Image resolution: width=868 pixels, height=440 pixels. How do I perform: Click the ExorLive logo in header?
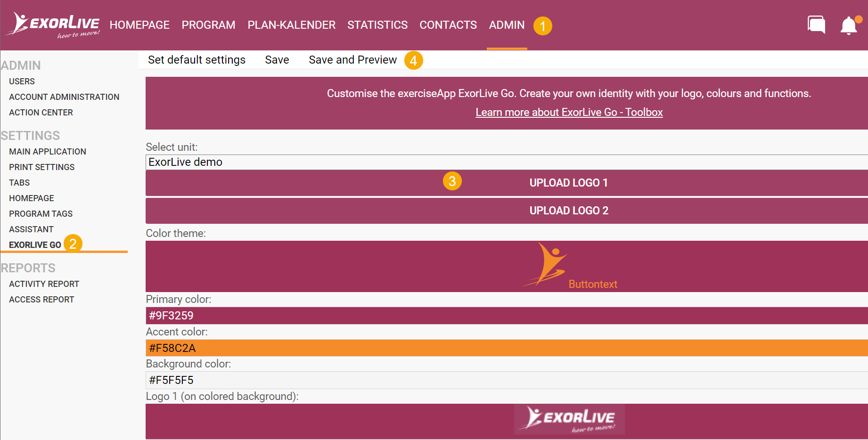(53, 25)
